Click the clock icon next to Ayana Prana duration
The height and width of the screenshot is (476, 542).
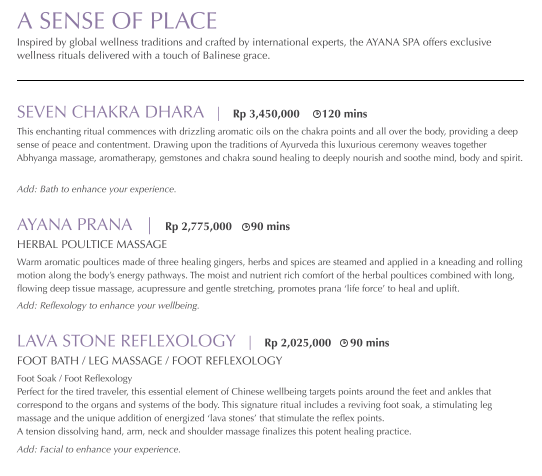click(246, 227)
